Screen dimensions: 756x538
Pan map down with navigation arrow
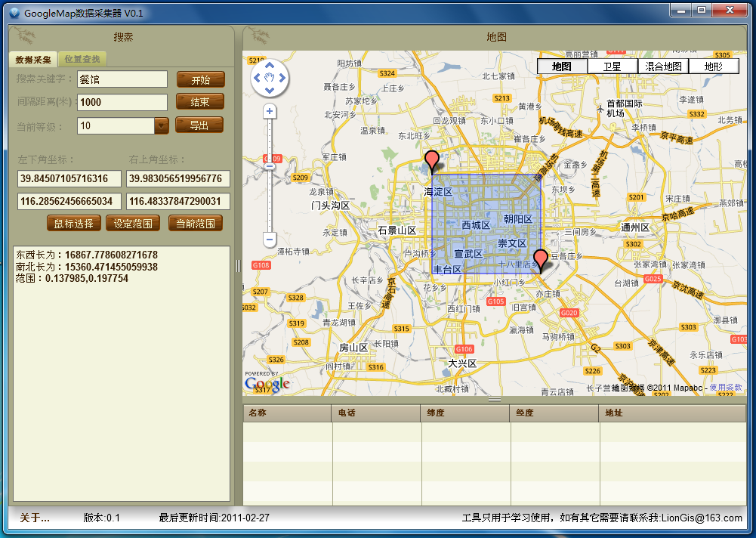tap(270, 90)
